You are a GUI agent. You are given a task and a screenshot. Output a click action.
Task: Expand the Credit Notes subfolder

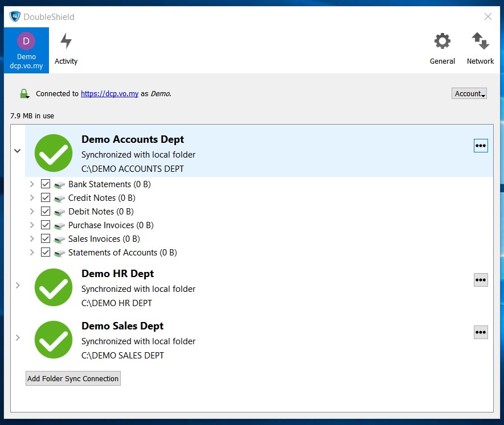(32, 198)
